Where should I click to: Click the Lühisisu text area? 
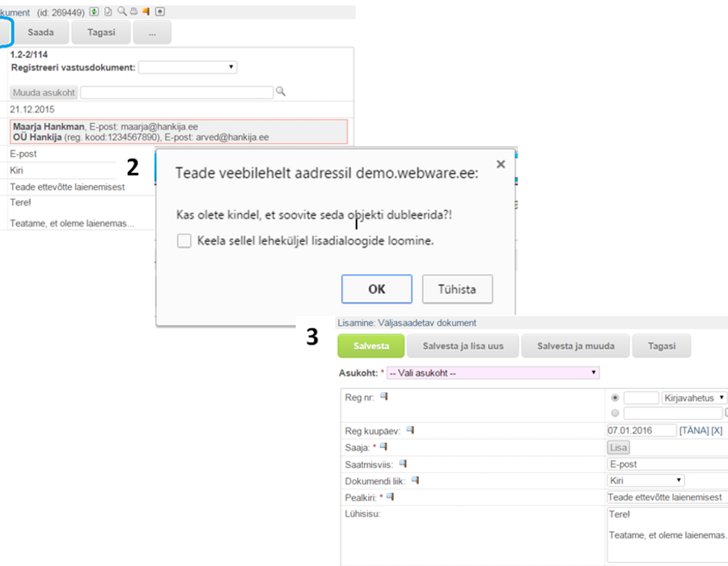pyautogui.click(x=667, y=534)
